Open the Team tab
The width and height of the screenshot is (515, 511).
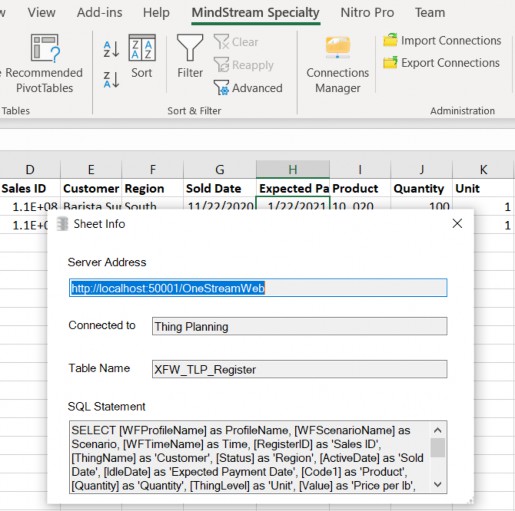coord(430,13)
